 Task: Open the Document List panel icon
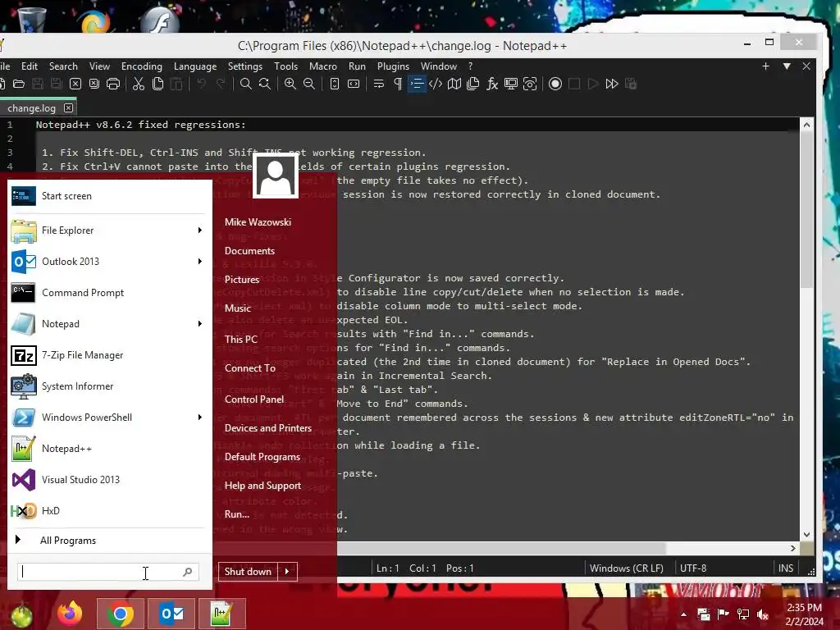[x=473, y=84]
